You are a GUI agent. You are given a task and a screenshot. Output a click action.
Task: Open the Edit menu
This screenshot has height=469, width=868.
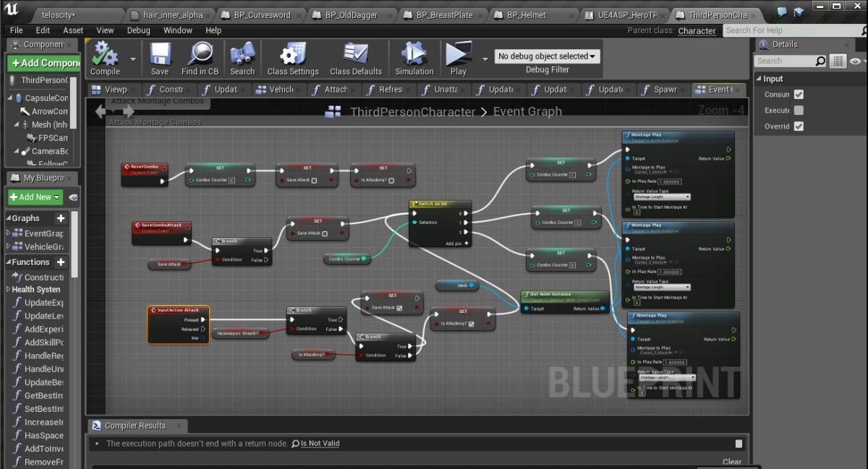pyautogui.click(x=43, y=30)
